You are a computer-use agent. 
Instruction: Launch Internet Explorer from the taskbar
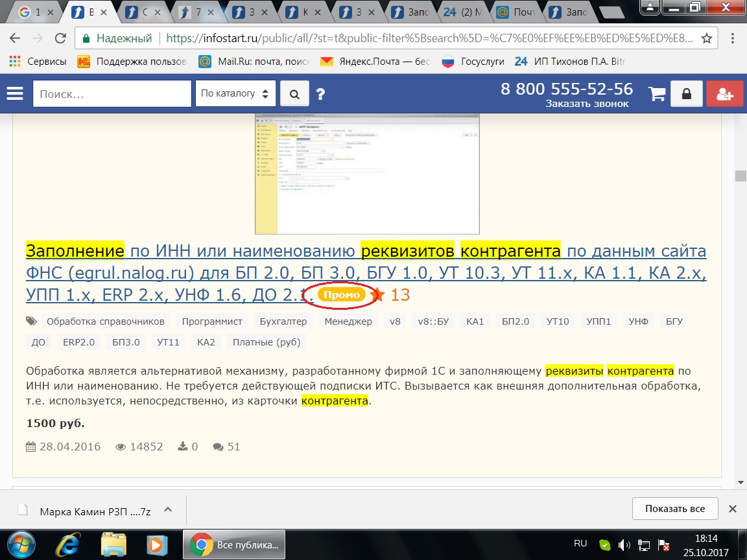pos(68,544)
